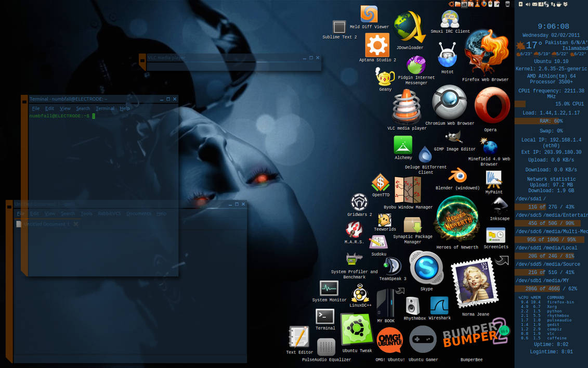Click the Terminal command prompt area
This screenshot has height=368, width=588.
click(103, 195)
